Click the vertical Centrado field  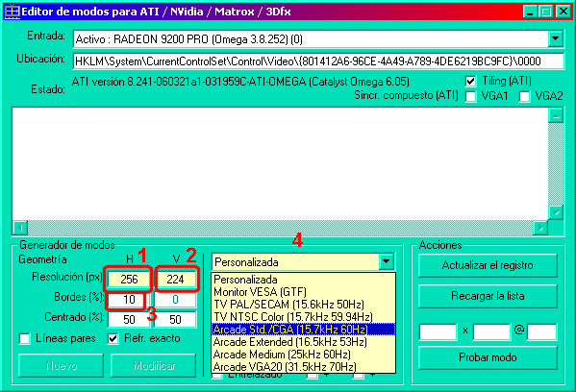click(175, 319)
